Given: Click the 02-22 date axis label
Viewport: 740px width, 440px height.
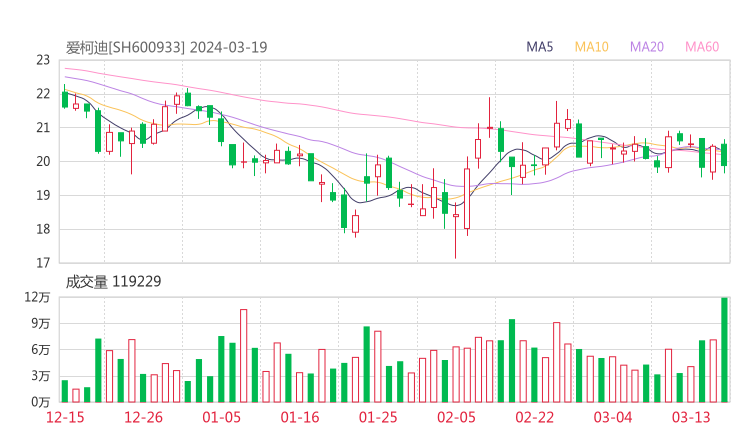Looking at the screenshot, I should (x=534, y=417).
